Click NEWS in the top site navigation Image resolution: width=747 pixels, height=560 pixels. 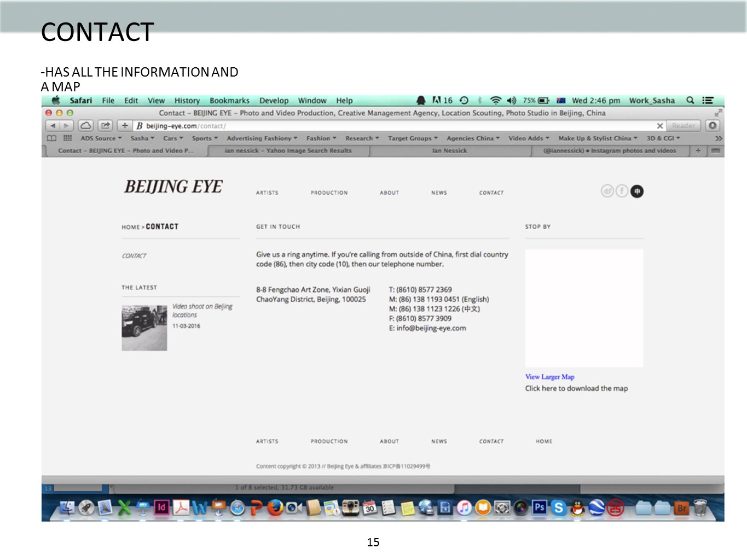tap(439, 192)
